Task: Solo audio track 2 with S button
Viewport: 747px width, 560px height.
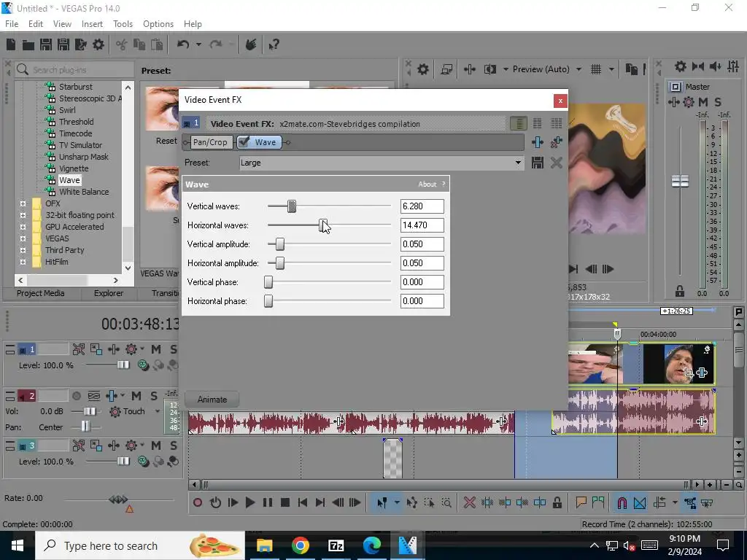Action: coord(154,396)
